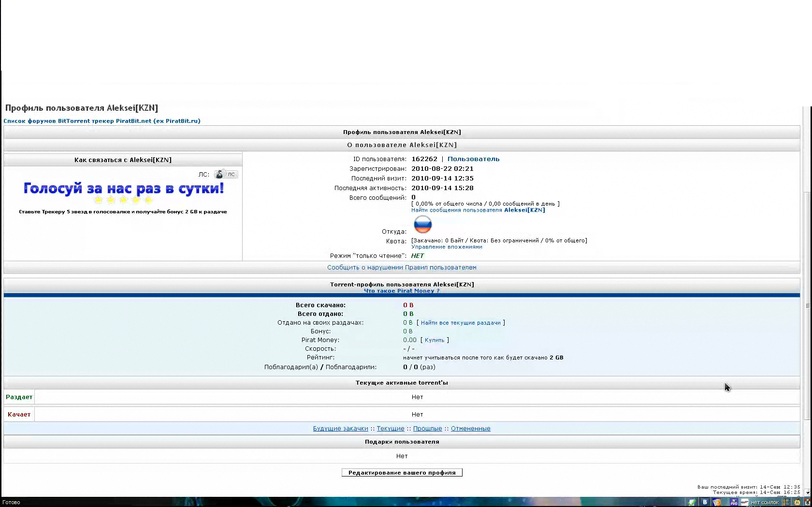Click user ID value '162262'
This screenshot has height=507, width=812.
tap(424, 159)
